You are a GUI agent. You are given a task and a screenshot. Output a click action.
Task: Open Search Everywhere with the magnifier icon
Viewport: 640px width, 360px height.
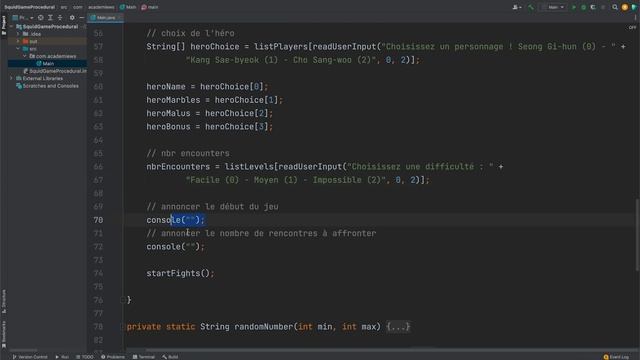click(x=615, y=7)
